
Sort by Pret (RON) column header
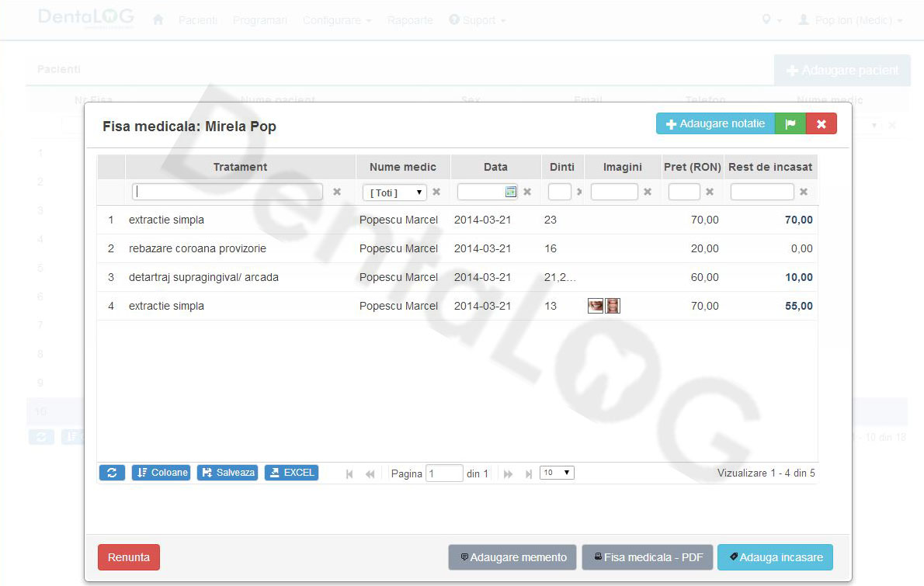point(693,167)
